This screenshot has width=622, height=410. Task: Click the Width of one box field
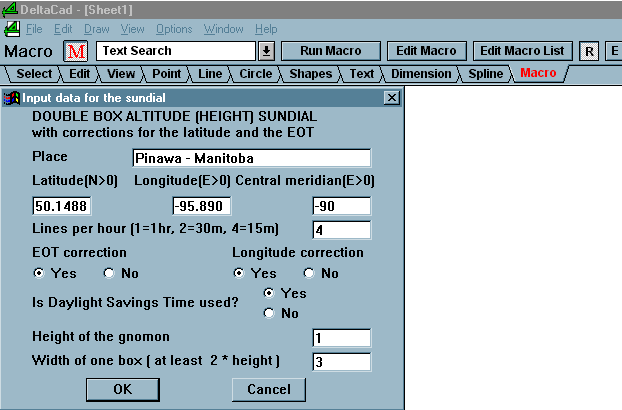(x=342, y=362)
